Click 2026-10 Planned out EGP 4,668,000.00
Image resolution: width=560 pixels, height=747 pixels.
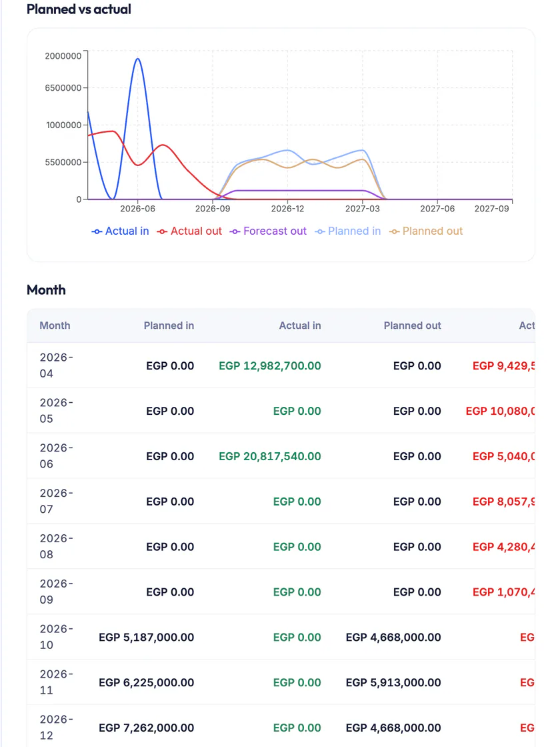pyautogui.click(x=393, y=638)
